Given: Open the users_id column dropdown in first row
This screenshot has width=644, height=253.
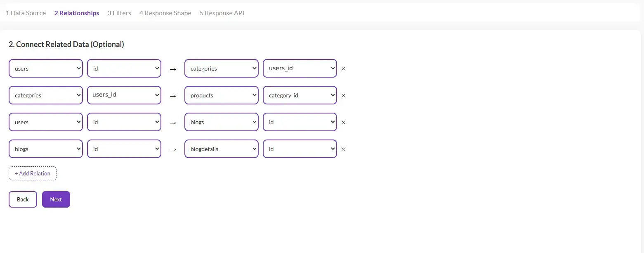Looking at the screenshot, I should tap(300, 69).
